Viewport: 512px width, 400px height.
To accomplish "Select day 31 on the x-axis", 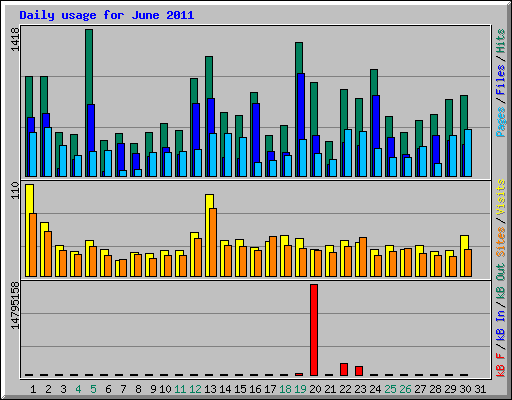I will click(x=480, y=389).
